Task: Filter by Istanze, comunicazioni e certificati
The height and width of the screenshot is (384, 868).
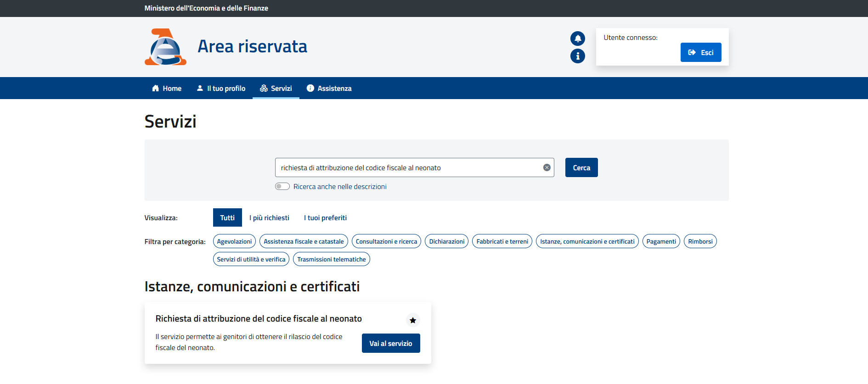Action: pyautogui.click(x=587, y=241)
